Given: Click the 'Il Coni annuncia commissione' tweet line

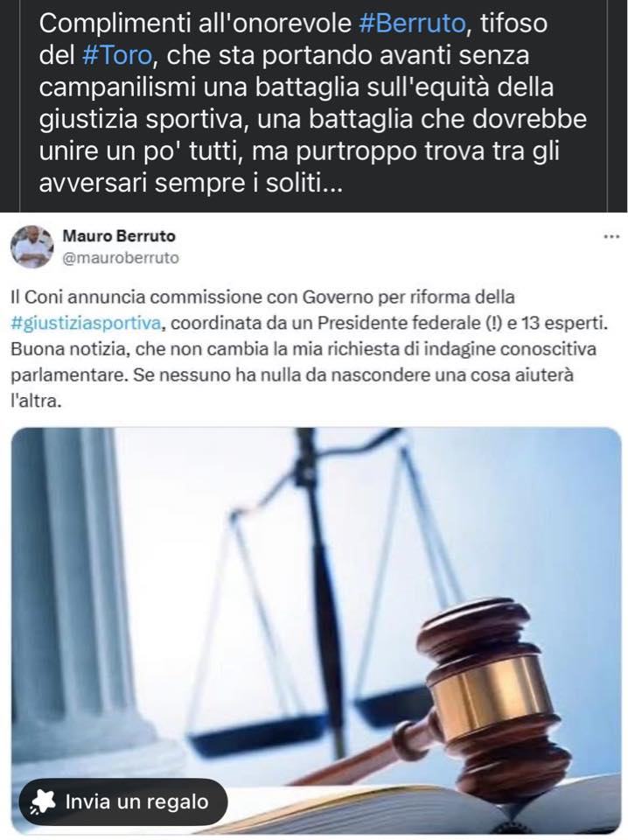Looking at the screenshot, I should coord(262,297).
